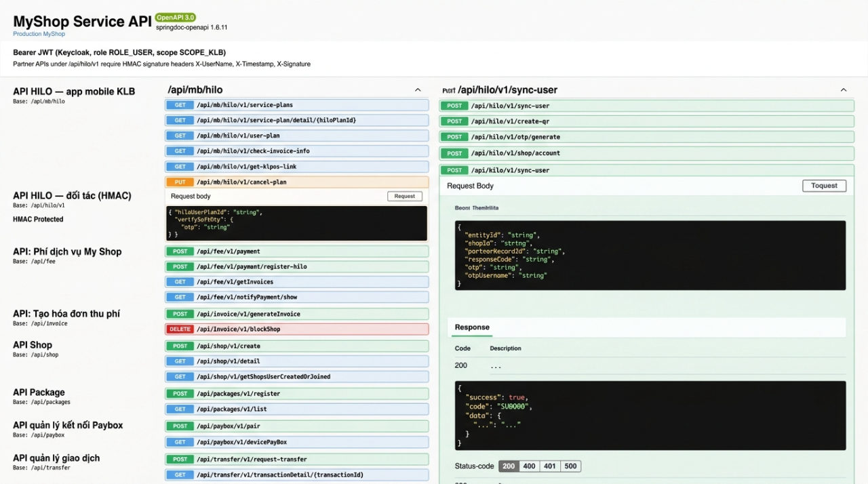Select status code 401

click(550, 466)
